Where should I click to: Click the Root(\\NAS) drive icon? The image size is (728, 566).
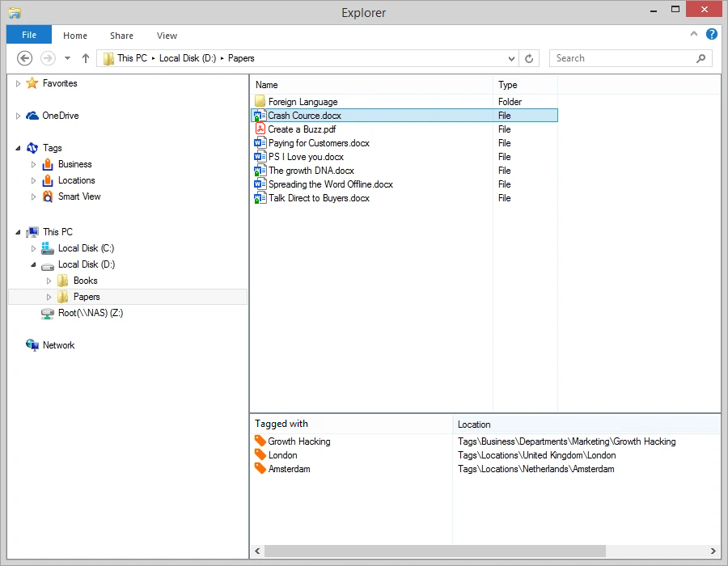tap(46, 313)
